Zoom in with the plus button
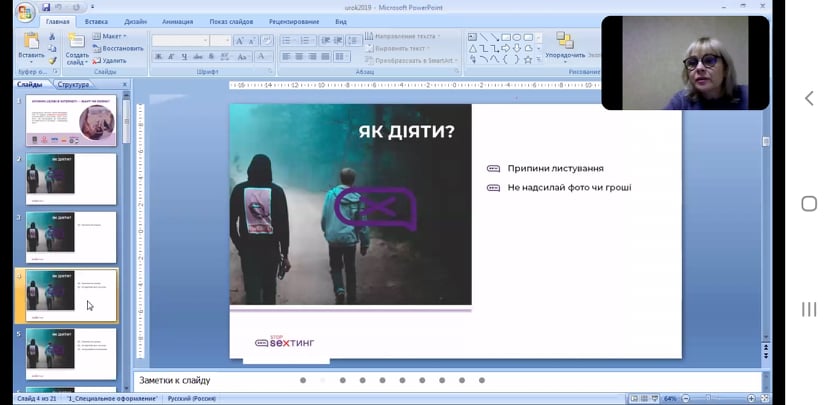The height and width of the screenshot is (405, 833). [751, 398]
